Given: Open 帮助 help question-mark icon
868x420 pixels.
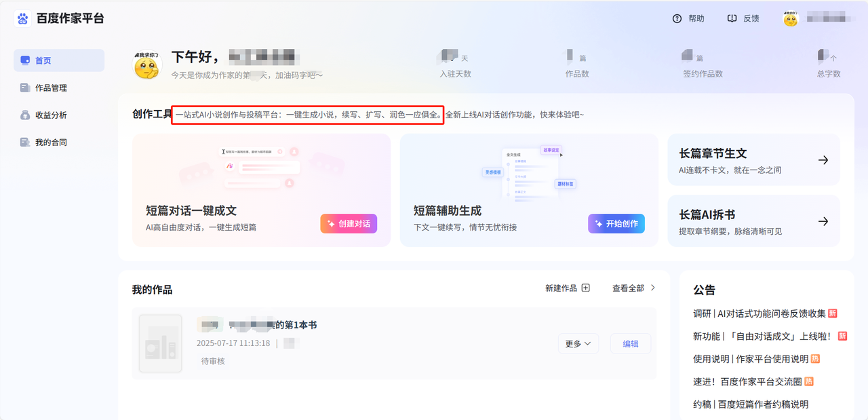Looking at the screenshot, I should [x=677, y=18].
